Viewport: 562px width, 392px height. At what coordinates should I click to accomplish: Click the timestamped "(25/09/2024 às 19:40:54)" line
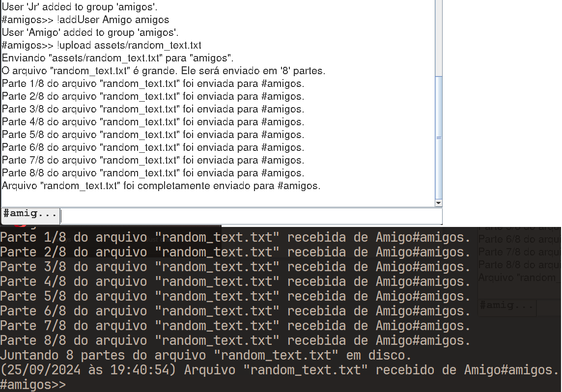[280, 370]
